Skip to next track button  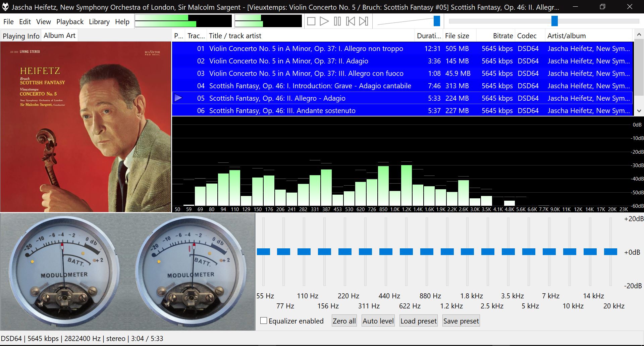click(364, 21)
